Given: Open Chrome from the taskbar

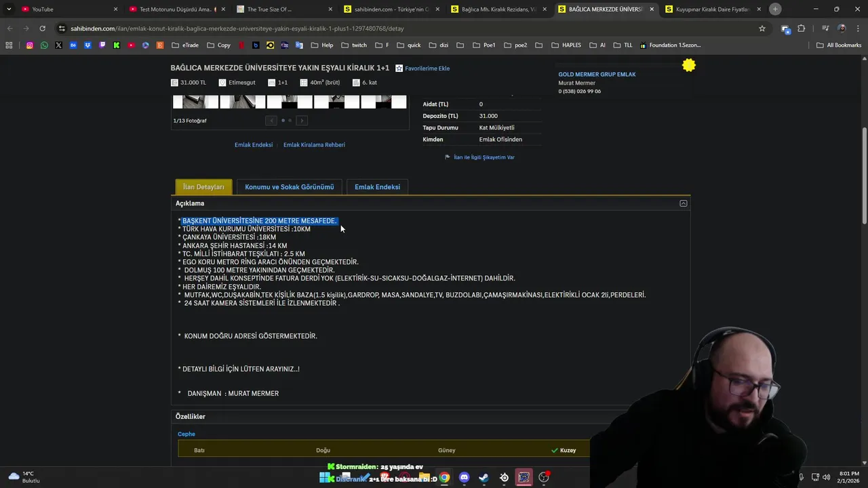Looking at the screenshot, I should point(444,477).
